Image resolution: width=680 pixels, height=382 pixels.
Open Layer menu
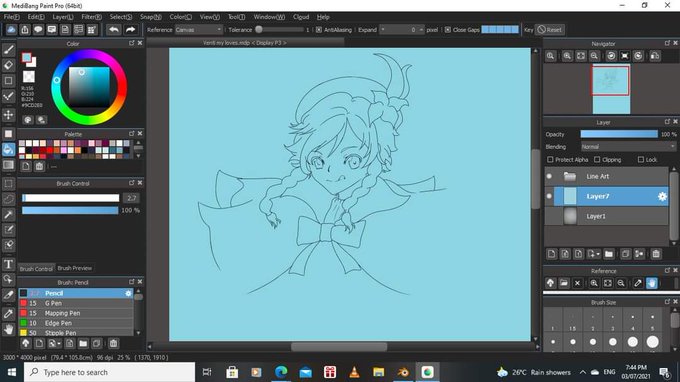[x=63, y=17]
